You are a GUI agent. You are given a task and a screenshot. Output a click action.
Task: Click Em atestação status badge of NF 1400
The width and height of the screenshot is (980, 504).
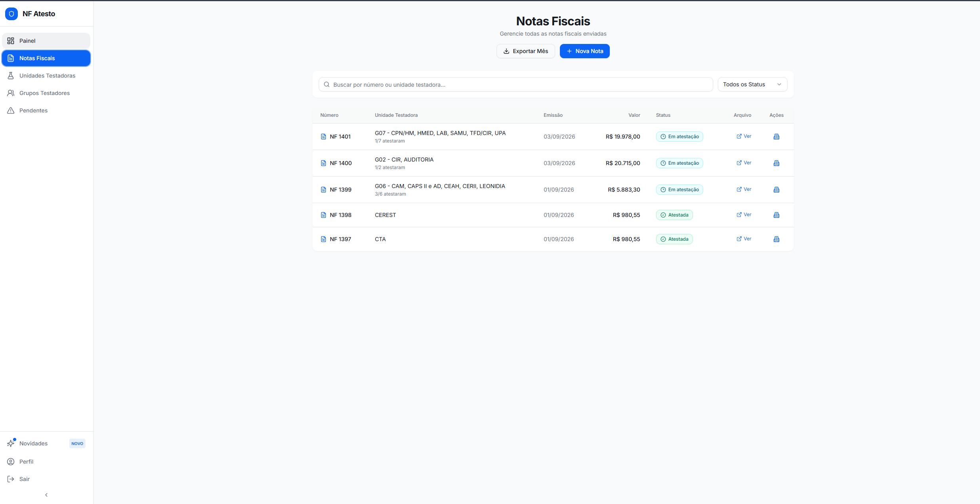click(x=679, y=163)
